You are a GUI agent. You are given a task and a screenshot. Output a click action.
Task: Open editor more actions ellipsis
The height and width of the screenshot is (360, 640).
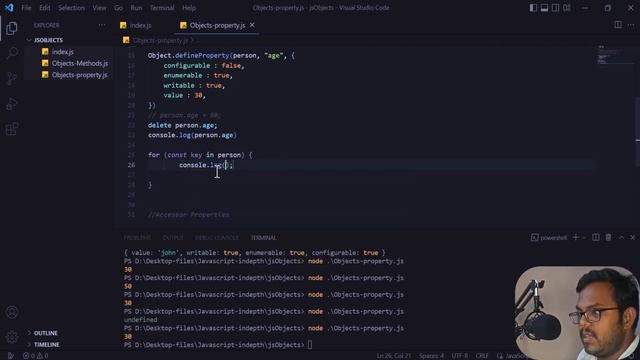pos(631,25)
